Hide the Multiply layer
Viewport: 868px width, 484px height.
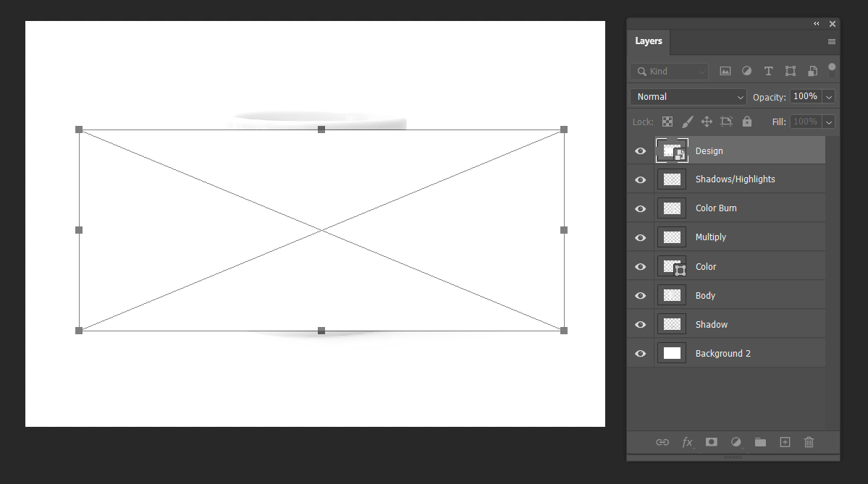coord(641,237)
